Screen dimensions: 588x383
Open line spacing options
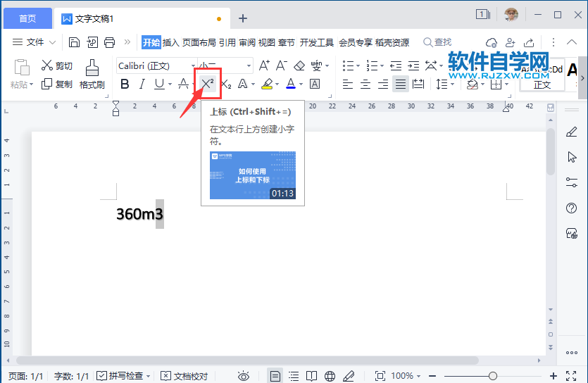coord(442,84)
